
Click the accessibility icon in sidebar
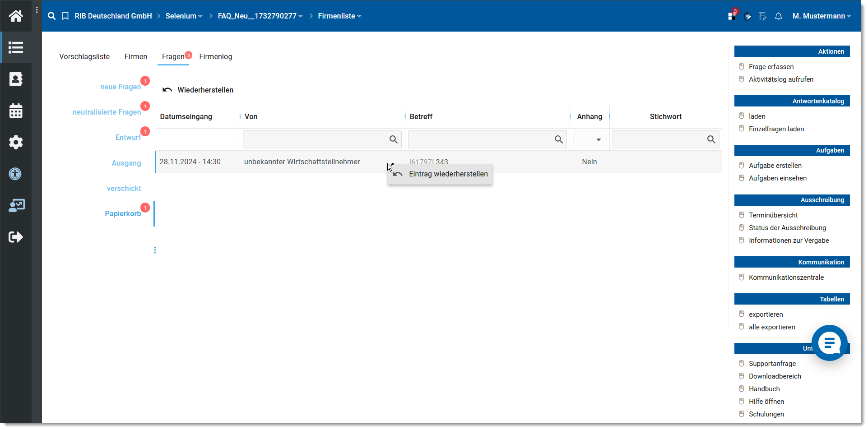(16, 174)
